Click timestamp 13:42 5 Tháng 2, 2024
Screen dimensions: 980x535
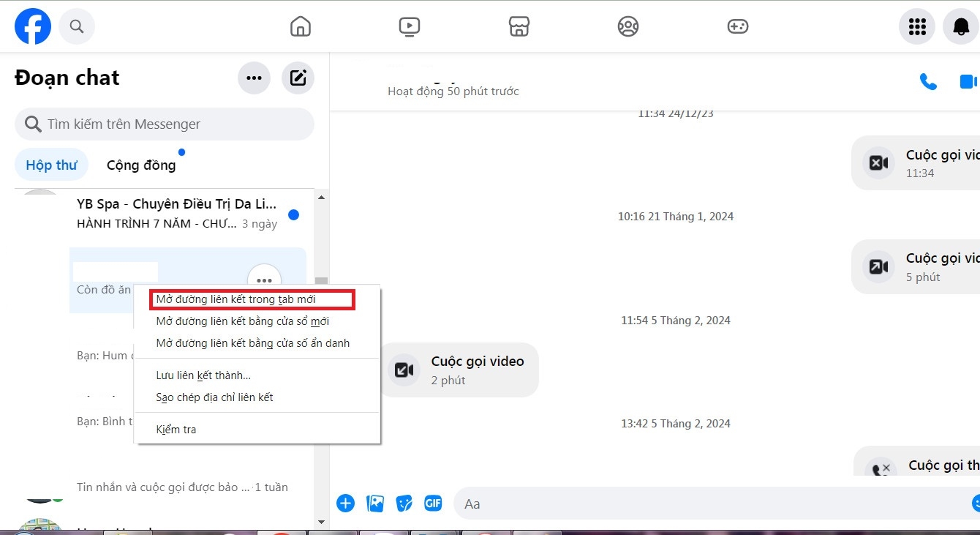(x=676, y=424)
